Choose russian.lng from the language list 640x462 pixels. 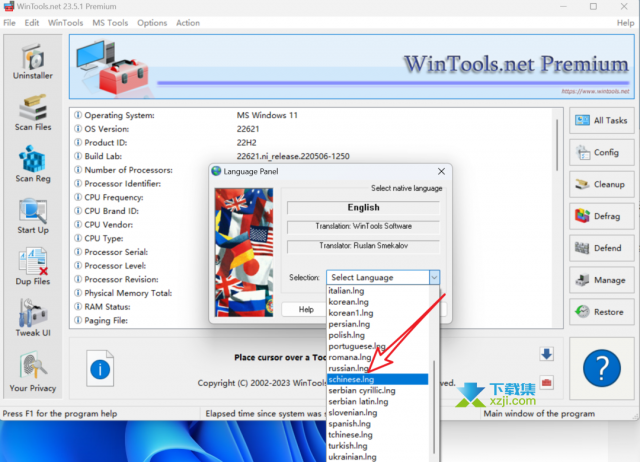coord(378,368)
